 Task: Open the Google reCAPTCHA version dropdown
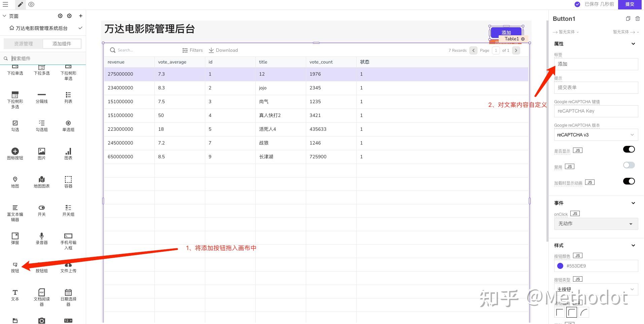click(596, 135)
